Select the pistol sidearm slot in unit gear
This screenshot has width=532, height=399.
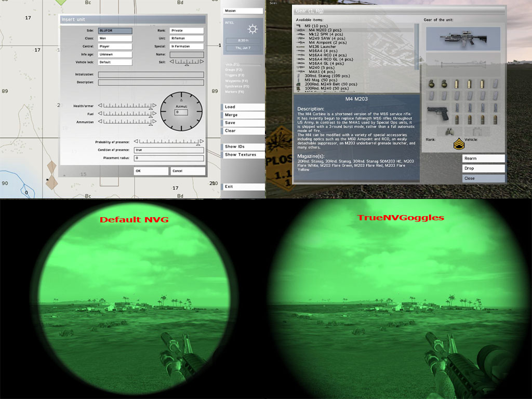438,114
